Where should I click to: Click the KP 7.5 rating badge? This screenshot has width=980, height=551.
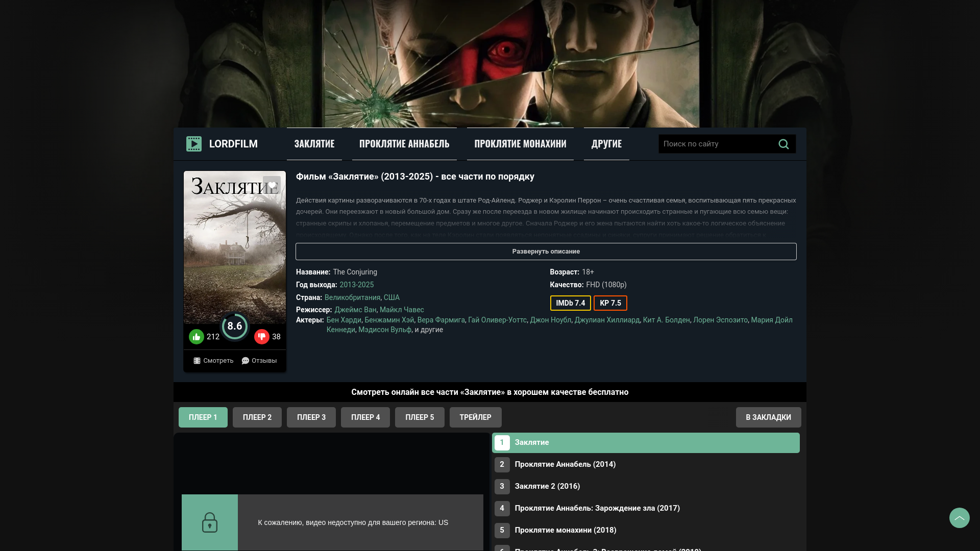point(610,303)
